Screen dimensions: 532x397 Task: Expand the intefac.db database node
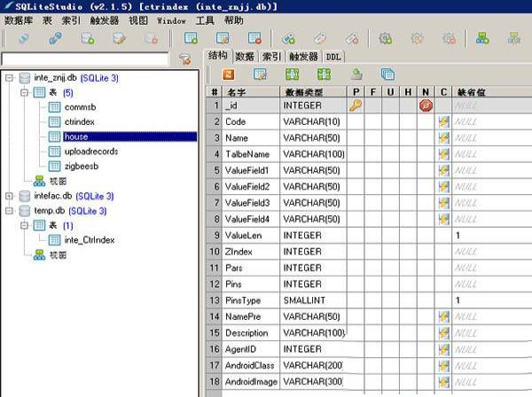(x=9, y=196)
